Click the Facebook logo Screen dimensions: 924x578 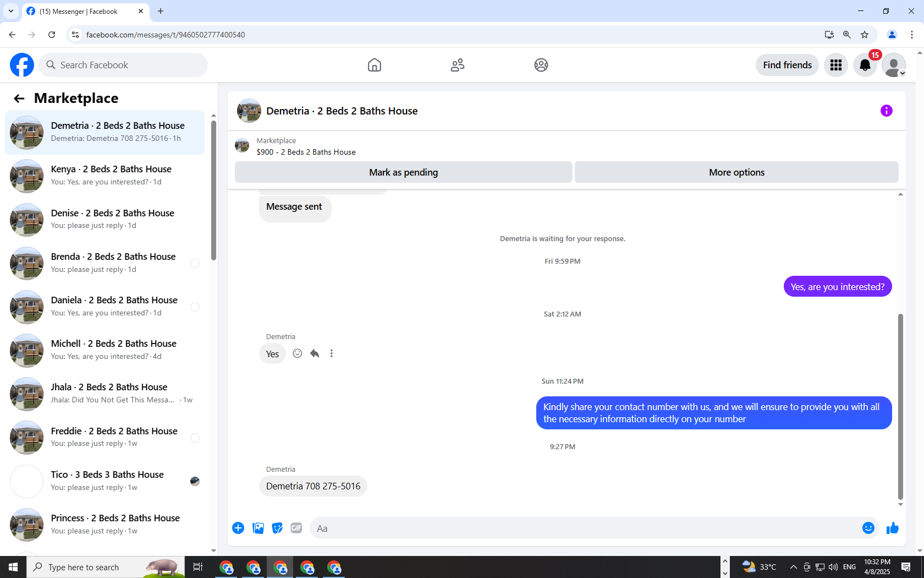click(x=22, y=65)
